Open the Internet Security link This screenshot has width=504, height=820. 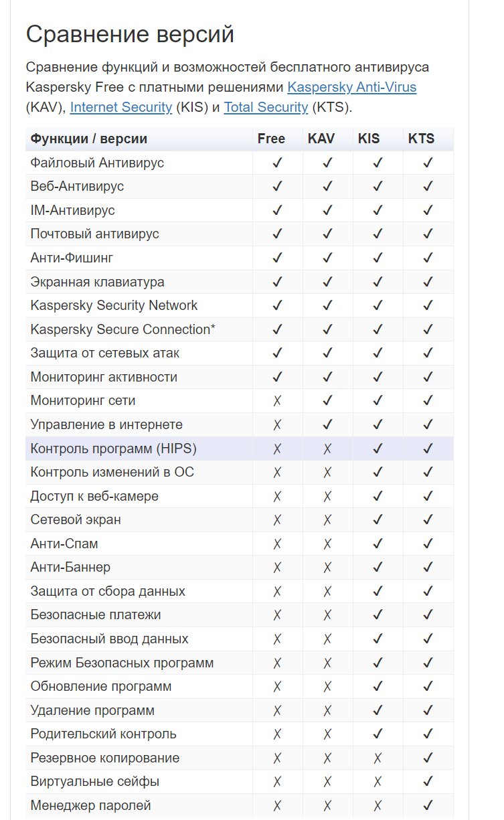[x=121, y=107]
